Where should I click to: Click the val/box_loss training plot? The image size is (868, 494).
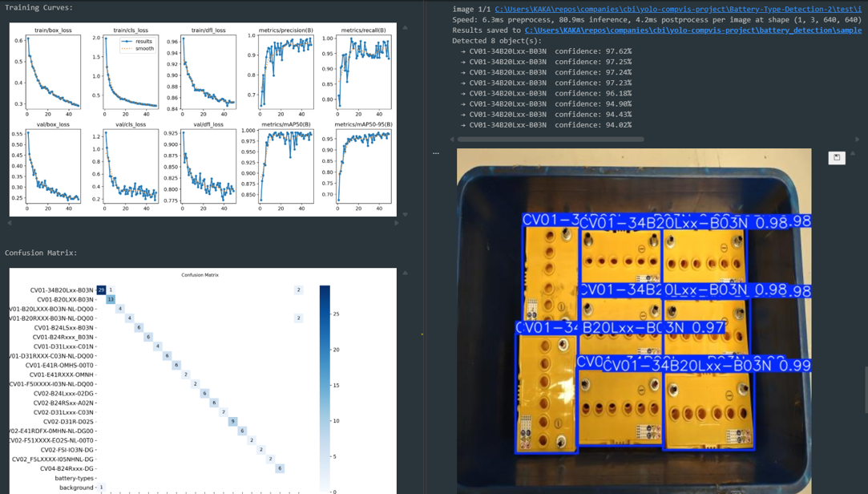pos(54,165)
